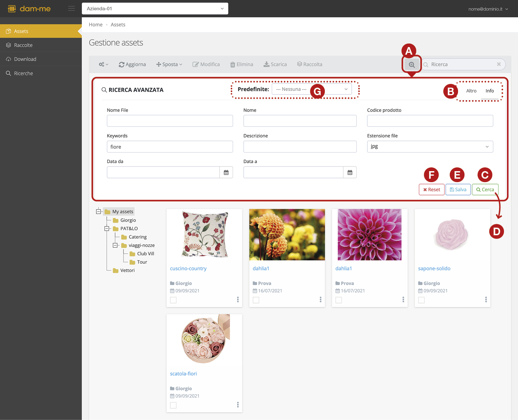Clear the Ricerca search box with X

499,64
